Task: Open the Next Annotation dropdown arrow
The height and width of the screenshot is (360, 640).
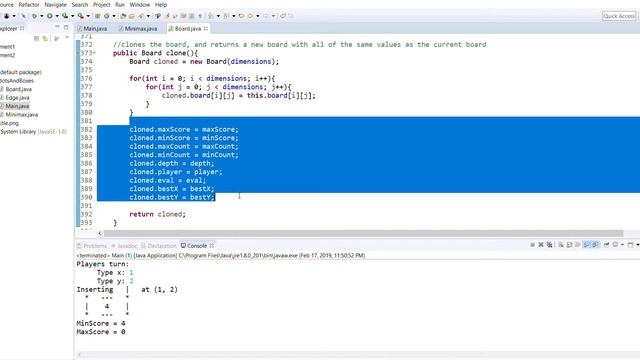Action: [218, 16]
